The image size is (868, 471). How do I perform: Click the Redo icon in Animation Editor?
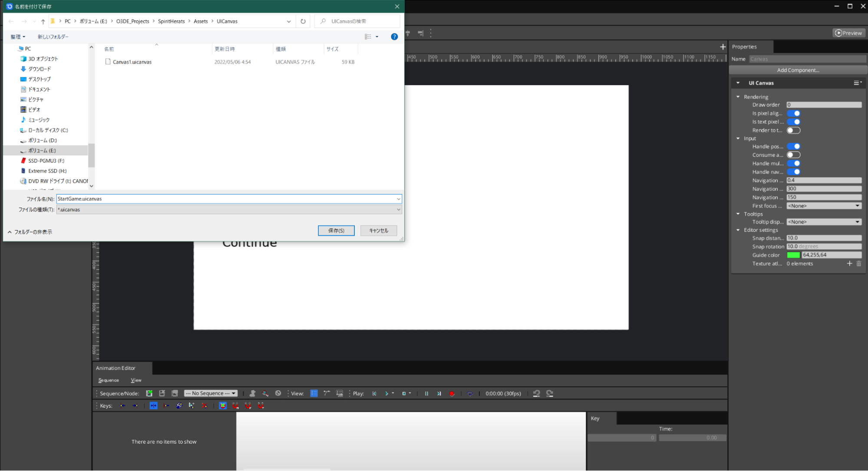point(550,393)
